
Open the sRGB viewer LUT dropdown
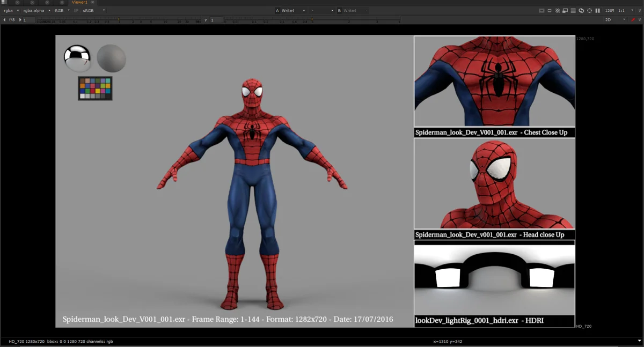click(91, 10)
